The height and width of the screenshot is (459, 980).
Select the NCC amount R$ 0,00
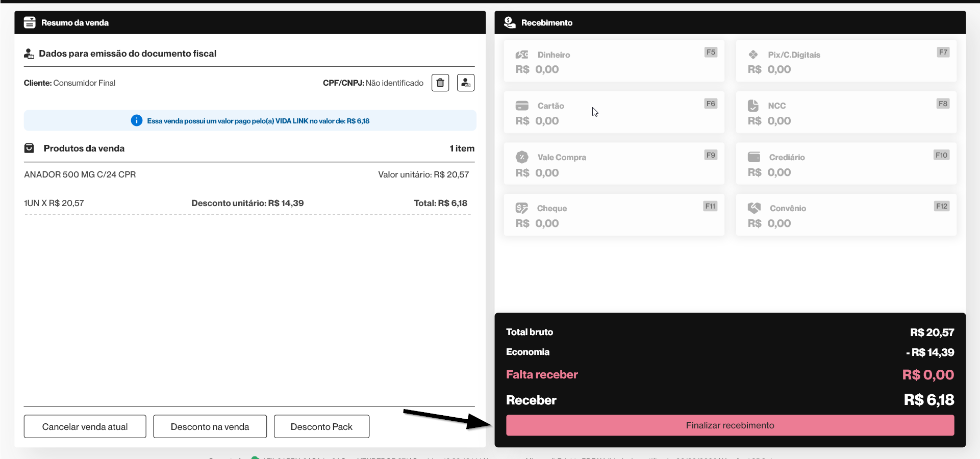click(x=769, y=121)
